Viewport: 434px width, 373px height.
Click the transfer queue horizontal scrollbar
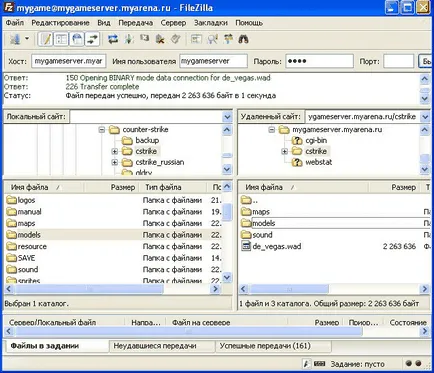point(189,331)
